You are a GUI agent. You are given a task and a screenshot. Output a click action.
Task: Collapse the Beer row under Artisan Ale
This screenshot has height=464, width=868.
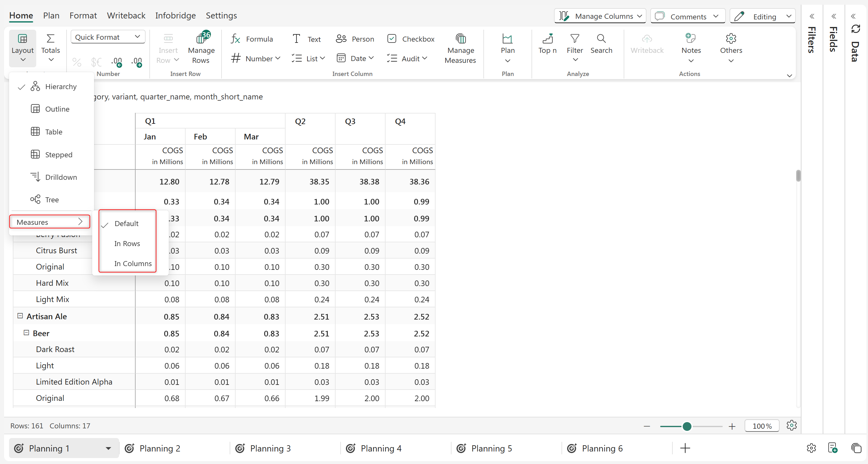26,333
